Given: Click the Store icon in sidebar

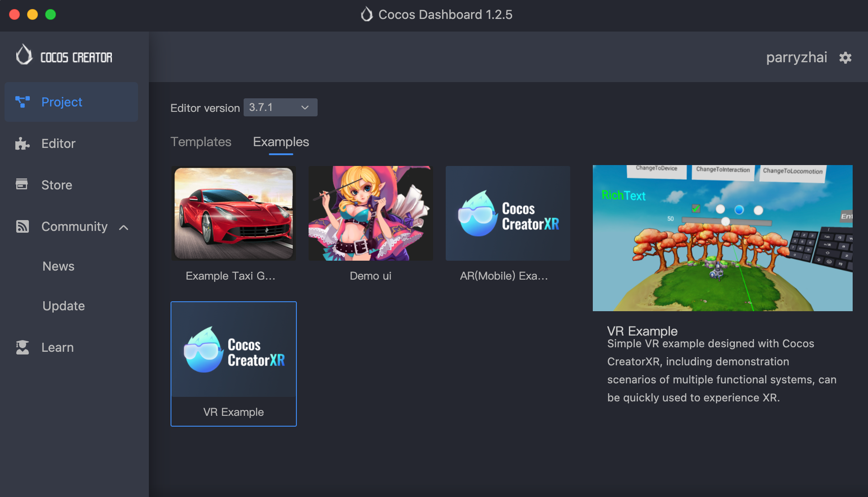Looking at the screenshot, I should 22,184.
